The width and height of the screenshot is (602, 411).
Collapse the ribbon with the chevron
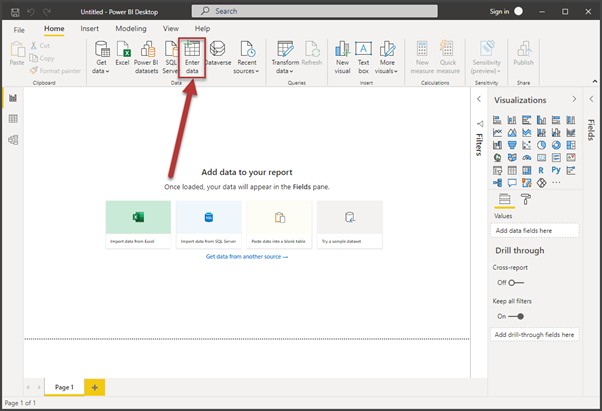595,81
